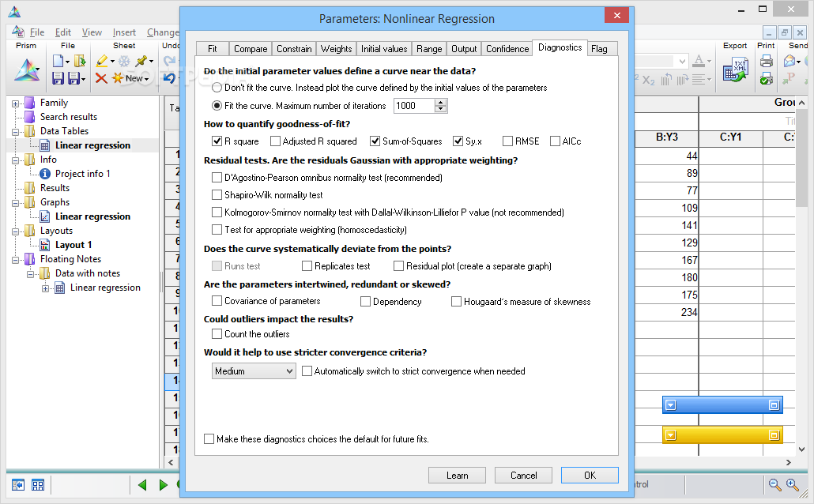The height and width of the screenshot is (504, 814).
Task: Collapse the Floating Notes folder
Action: 15,260
